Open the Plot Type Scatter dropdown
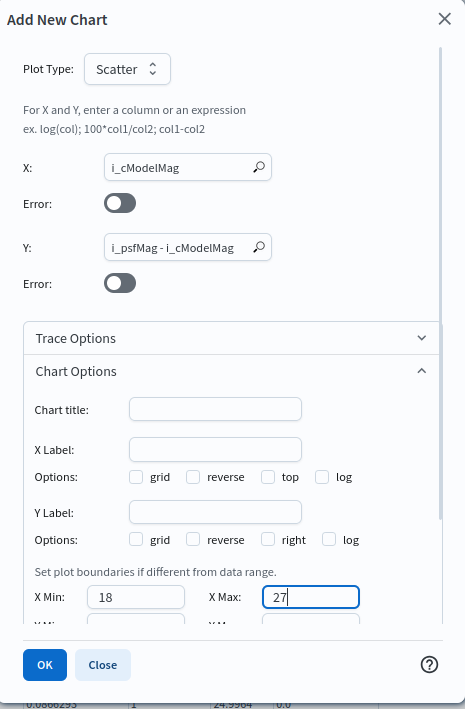This screenshot has height=709, width=465. tap(127, 69)
